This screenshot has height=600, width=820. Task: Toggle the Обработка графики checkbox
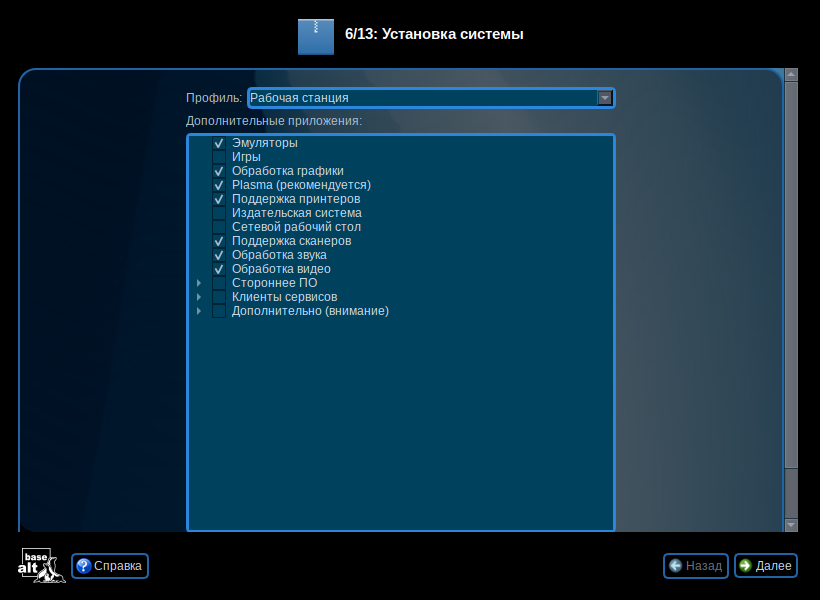[219, 171]
